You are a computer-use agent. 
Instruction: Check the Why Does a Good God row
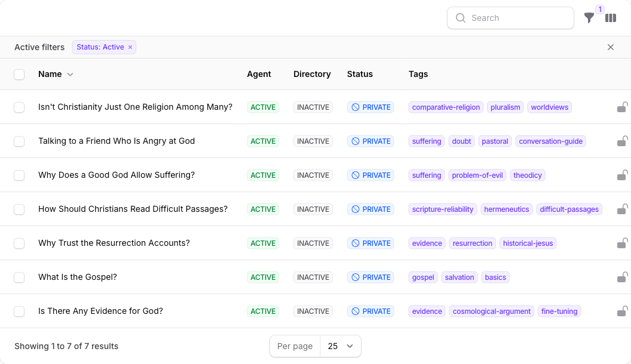click(x=19, y=175)
